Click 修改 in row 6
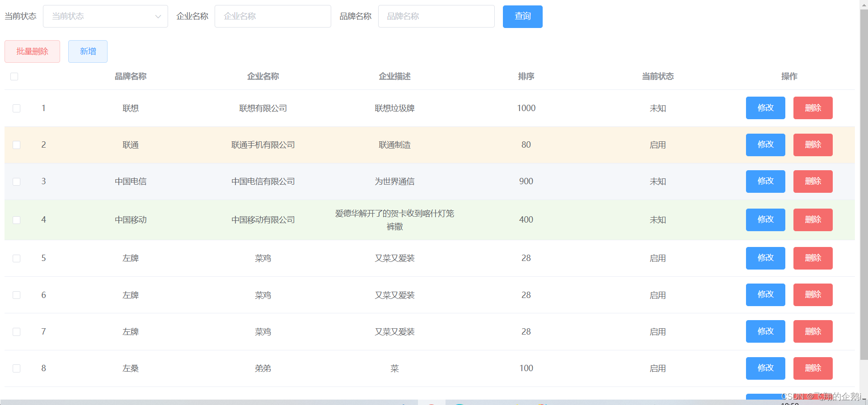The image size is (868, 405). coord(765,295)
